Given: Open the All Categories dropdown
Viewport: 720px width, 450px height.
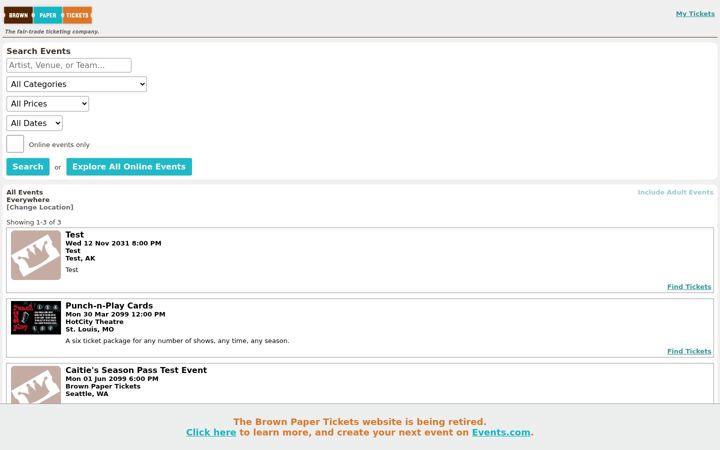Looking at the screenshot, I should pos(77,84).
